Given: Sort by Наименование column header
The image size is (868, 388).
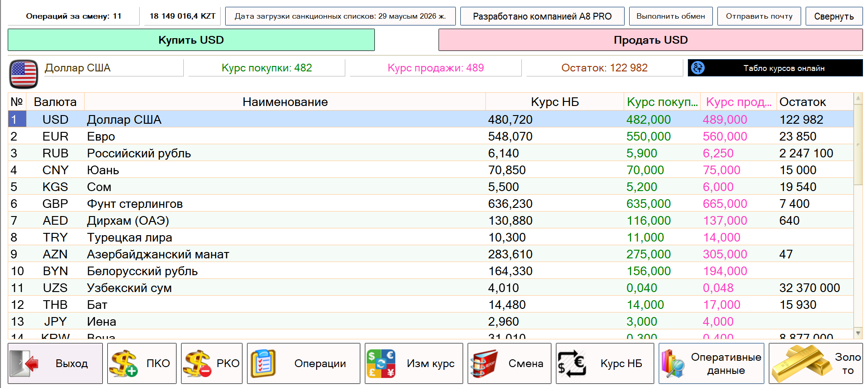Looking at the screenshot, I should tap(285, 102).
